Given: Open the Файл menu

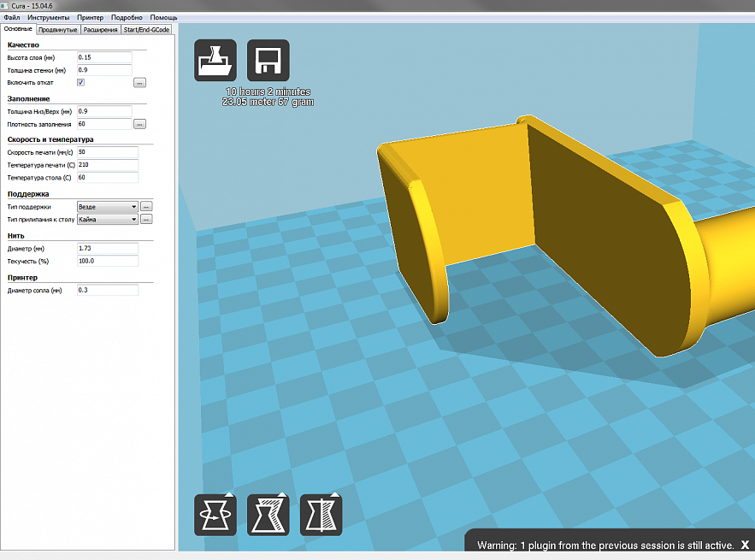Looking at the screenshot, I should 12,17.
